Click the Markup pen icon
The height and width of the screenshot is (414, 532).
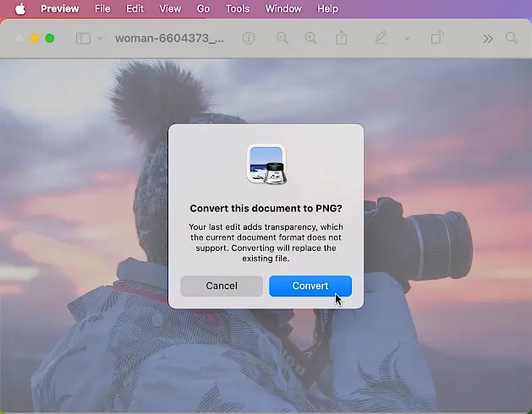click(381, 38)
